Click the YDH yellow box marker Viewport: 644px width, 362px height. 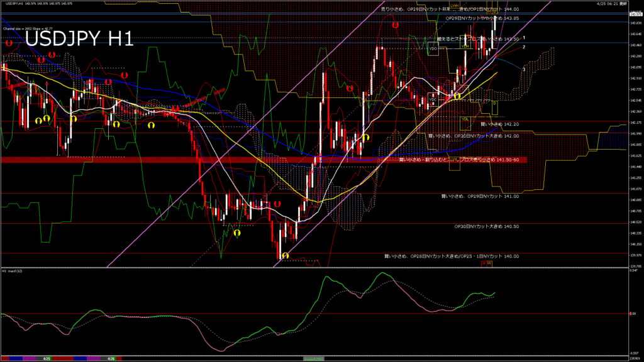pos(465,47)
